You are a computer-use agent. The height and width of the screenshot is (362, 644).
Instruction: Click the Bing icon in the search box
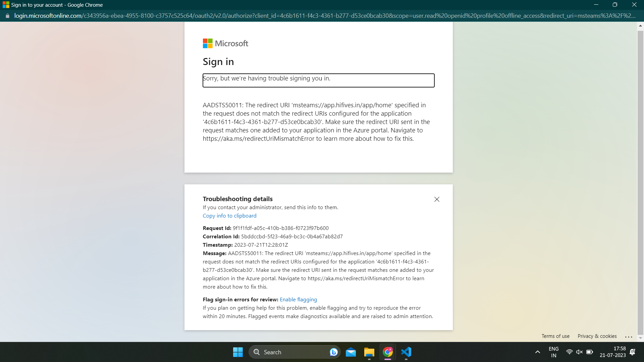333,352
